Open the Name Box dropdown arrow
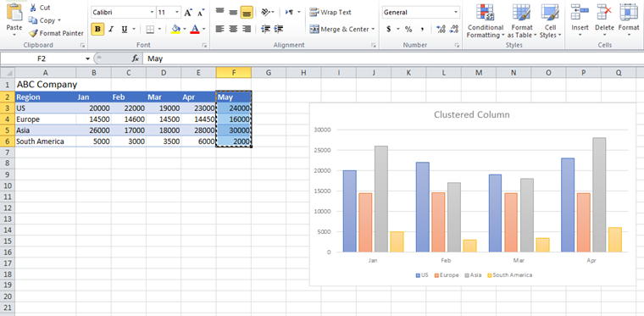Screen dimensions: 644x316 pyautogui.click(x=87, y=58)
